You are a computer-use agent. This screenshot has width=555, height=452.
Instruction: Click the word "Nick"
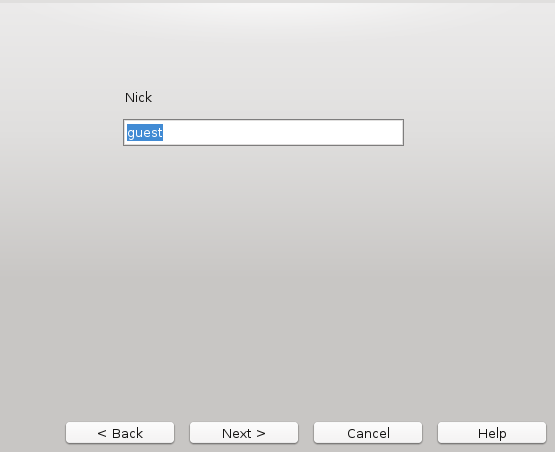click(x=138, y=97)
